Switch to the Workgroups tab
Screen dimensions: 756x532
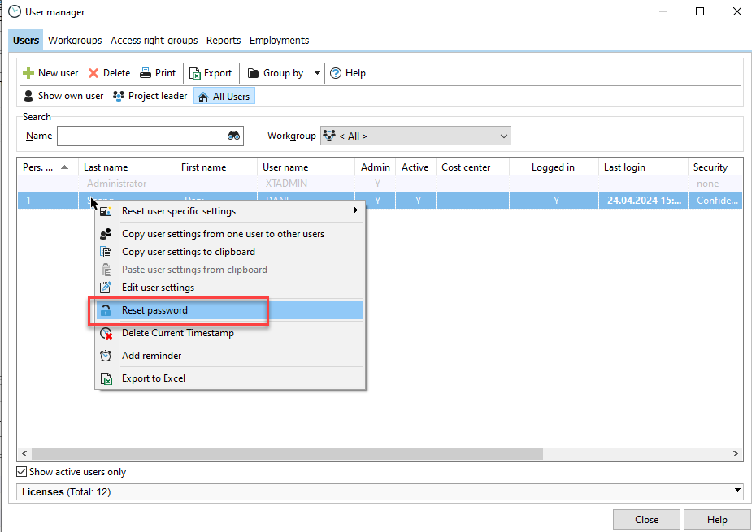[74, 40]
